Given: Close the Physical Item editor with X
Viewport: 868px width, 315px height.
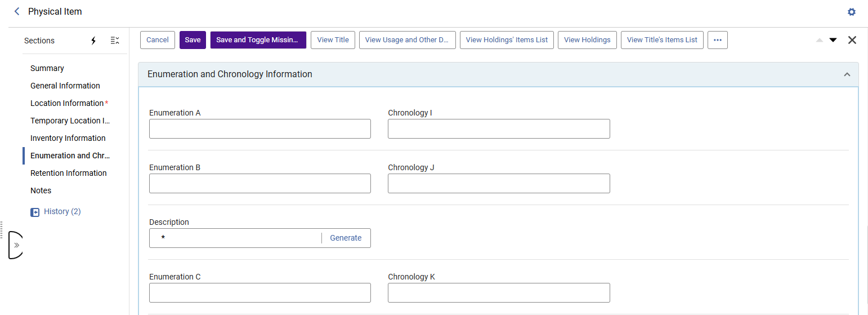Looking at the screenshot, I should (852, 40).
